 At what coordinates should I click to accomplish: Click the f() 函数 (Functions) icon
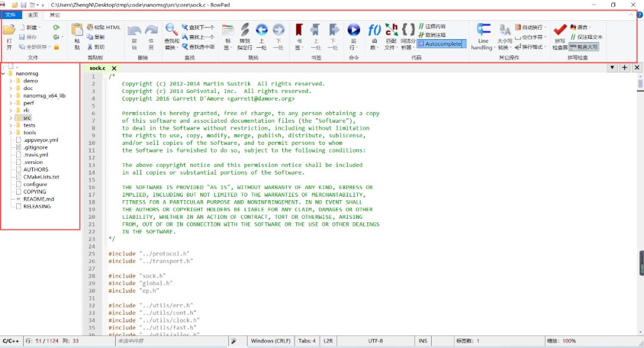[374, 30]
